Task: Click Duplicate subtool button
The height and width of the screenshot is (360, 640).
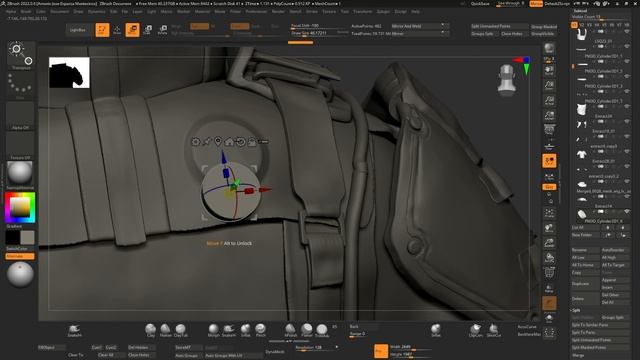Action: coord(585,284)
